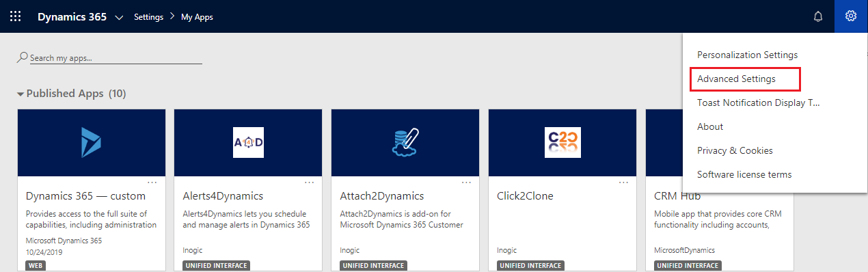Click the My Apps breadcrumb
This screenshot has height=272, width=868.
pos(197,17)
